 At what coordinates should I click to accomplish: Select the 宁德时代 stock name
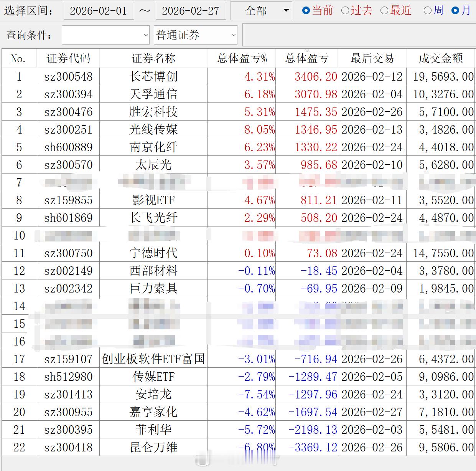point(153,253)
